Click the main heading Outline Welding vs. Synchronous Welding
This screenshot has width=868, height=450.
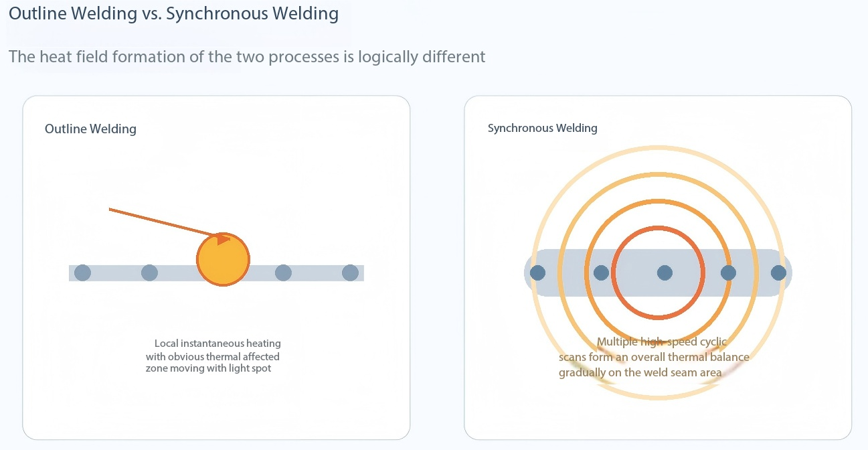pyautogui.click(x=173, y=13)
